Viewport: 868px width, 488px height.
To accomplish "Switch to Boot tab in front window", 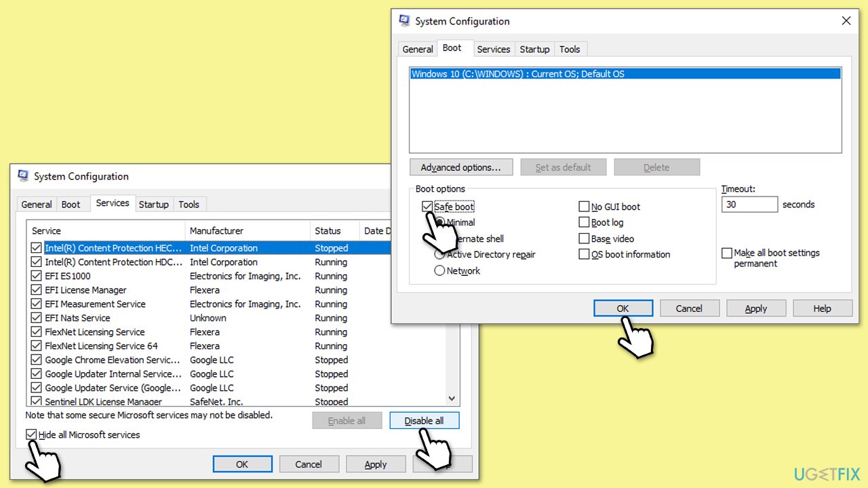I will click(x=452, y=47).
